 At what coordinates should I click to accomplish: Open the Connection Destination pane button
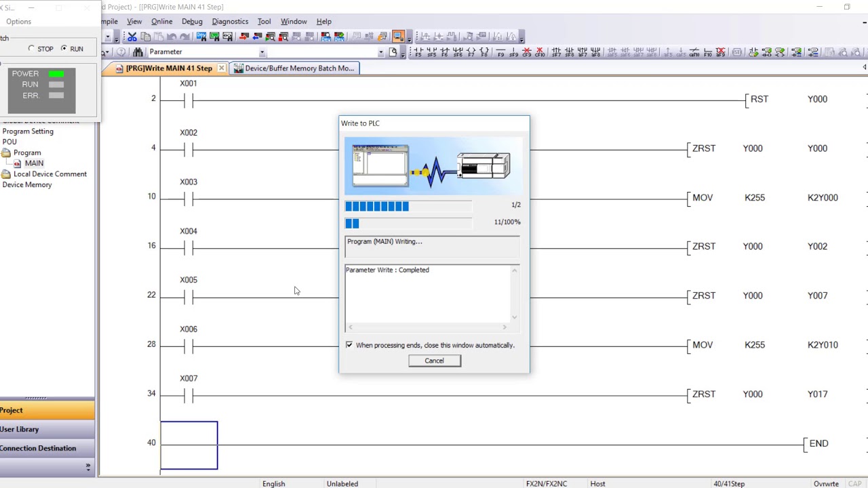click(47, 448)
